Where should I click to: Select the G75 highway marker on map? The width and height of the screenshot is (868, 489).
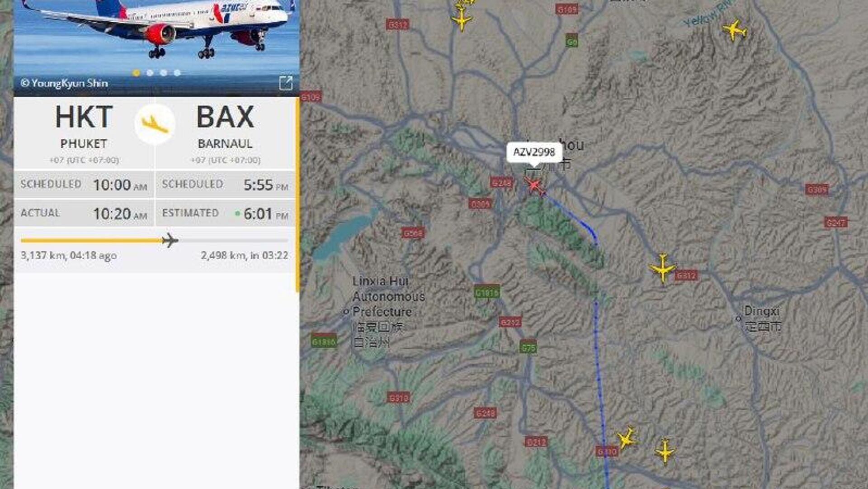(528, 347)
